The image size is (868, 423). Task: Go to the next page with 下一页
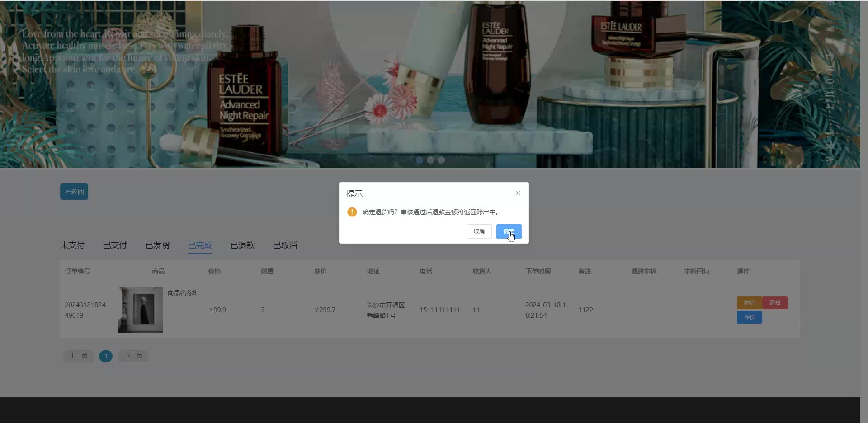pos(133,356)
